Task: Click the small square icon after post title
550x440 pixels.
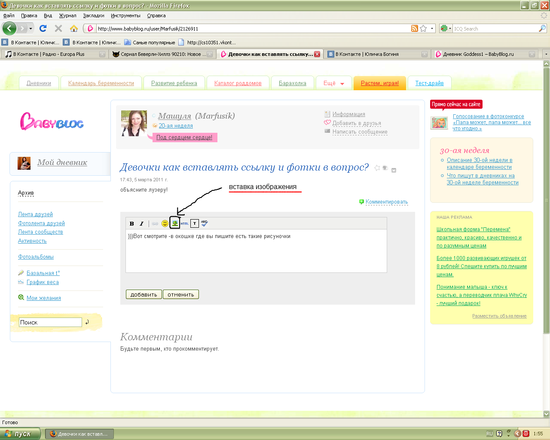Action: pos(394,170)
